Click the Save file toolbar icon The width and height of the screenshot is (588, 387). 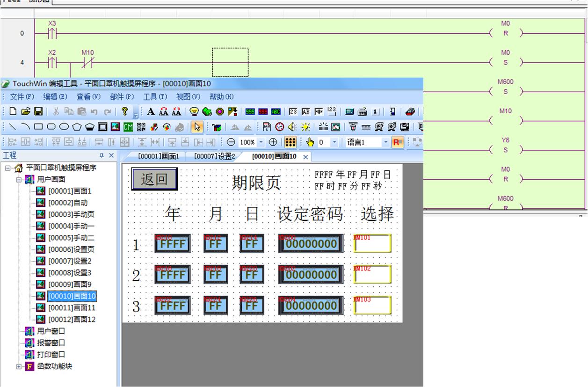[x=38, y=111]
